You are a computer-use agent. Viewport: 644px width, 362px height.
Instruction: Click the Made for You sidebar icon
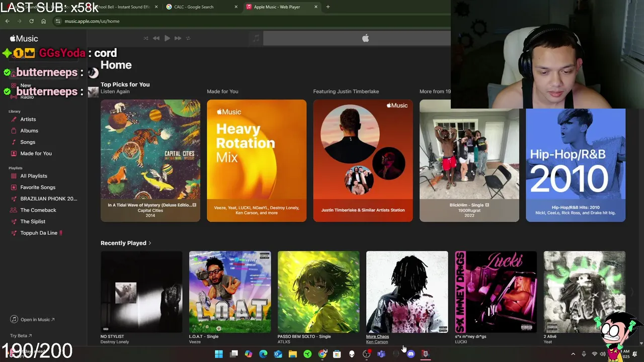14,153
